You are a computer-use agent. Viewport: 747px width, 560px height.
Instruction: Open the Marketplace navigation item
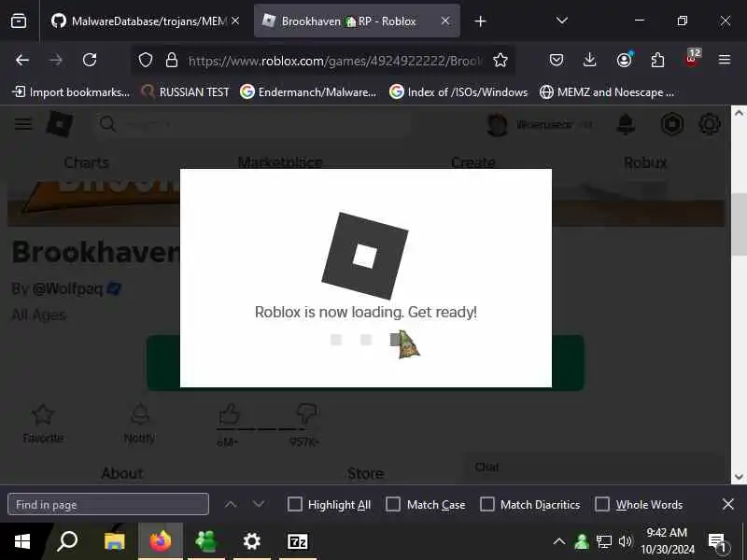click(x=280, y=161)
